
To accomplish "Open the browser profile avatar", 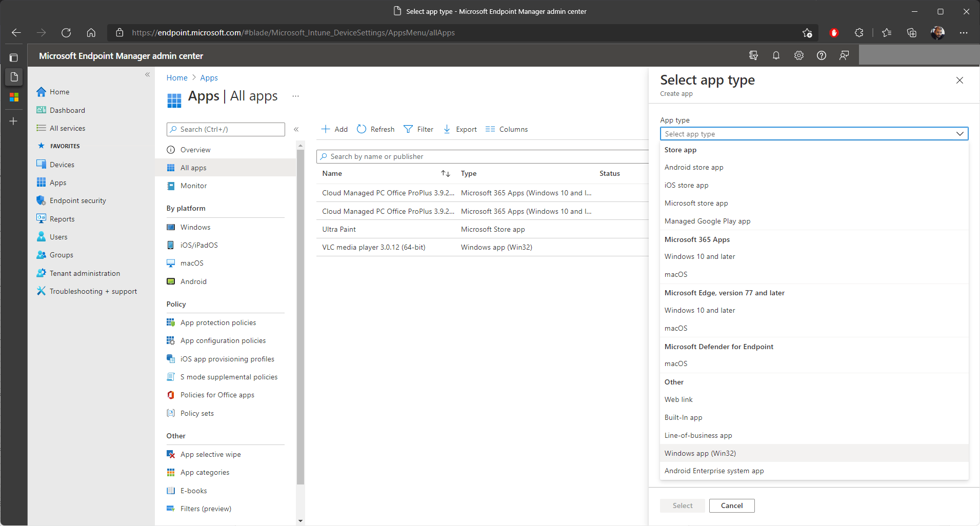I will (937, 33).
